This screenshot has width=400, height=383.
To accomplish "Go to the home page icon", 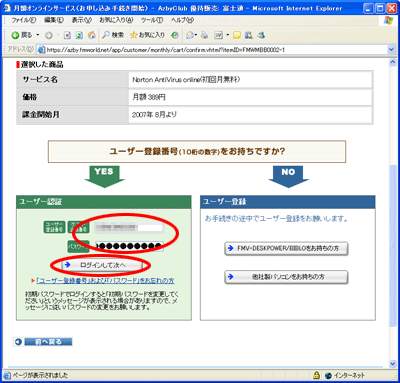I will 92,35.
